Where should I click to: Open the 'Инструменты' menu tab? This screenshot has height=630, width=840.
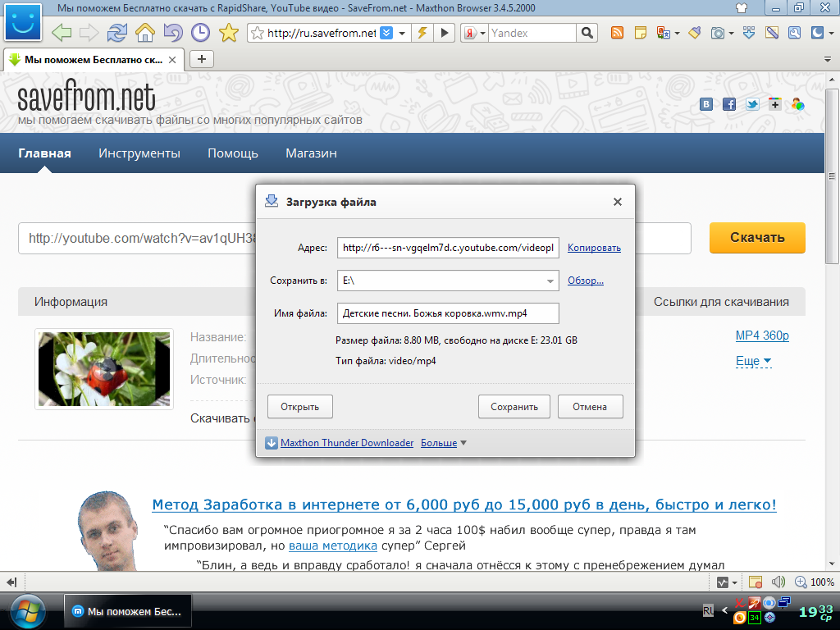[139, 153]
